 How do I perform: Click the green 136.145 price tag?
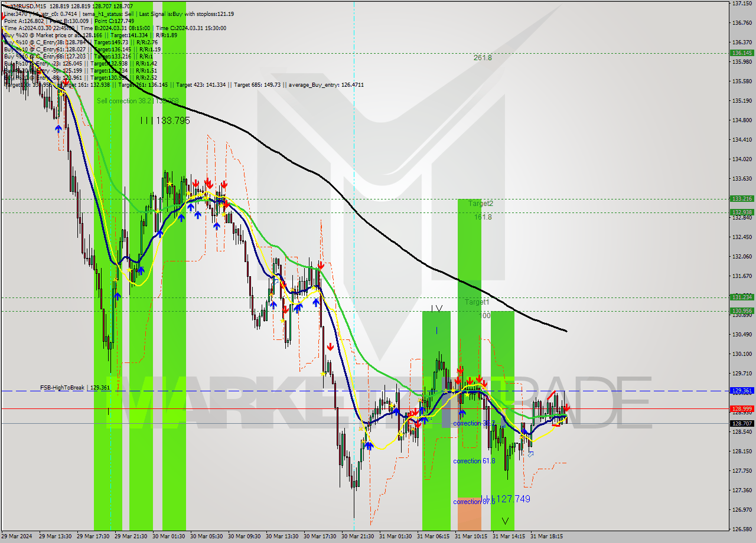742,53
